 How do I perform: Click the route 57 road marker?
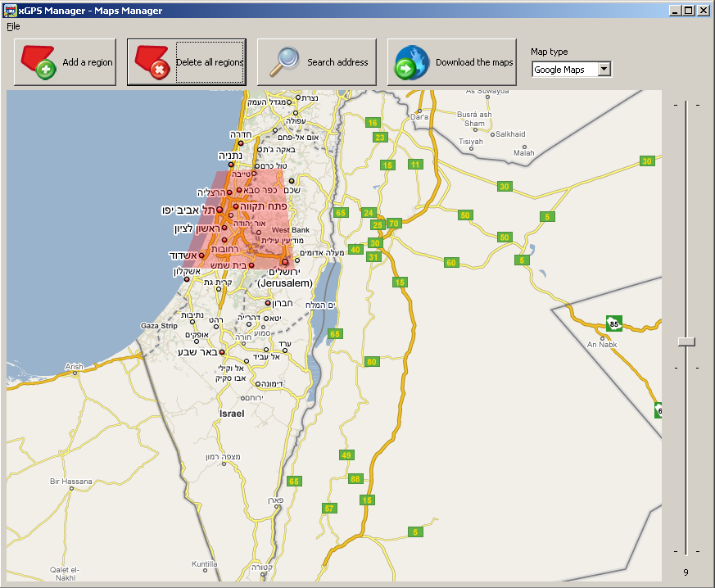329,509
